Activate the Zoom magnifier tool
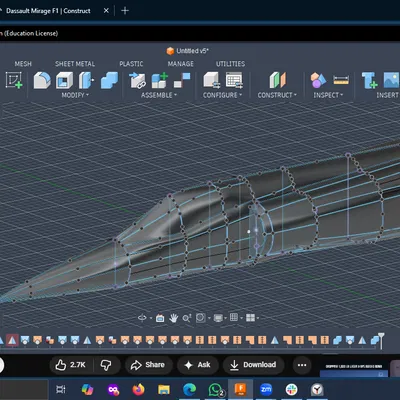The width and height of the screenshot is (400, 400). (187, 318)
